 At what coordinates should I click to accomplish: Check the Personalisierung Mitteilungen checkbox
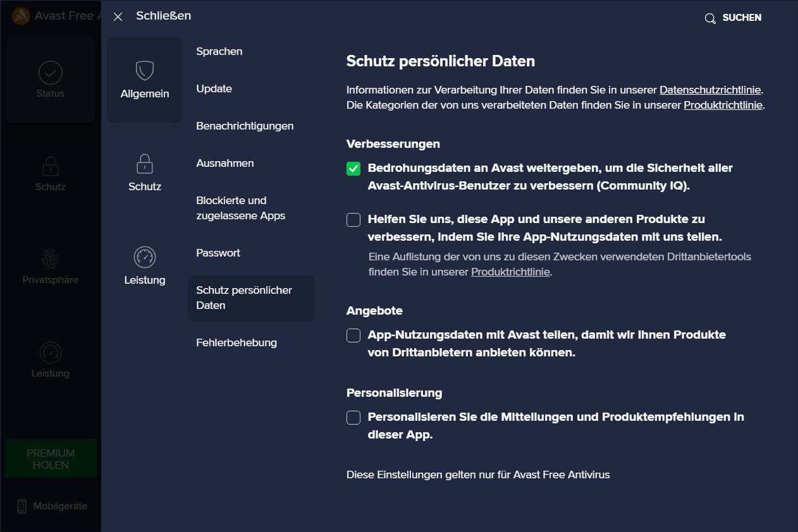pos(353,418)
